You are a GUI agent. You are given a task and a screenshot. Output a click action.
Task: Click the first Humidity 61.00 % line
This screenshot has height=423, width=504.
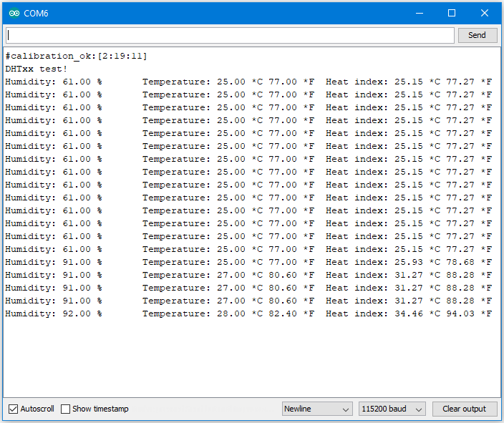[x=54, y=82]
